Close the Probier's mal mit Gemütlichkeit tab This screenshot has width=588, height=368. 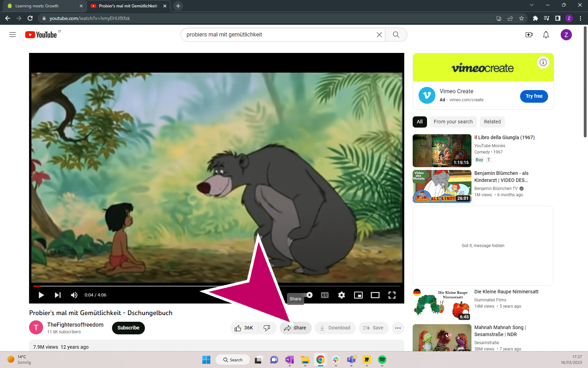pyautogui.click(x=165, y=6)
